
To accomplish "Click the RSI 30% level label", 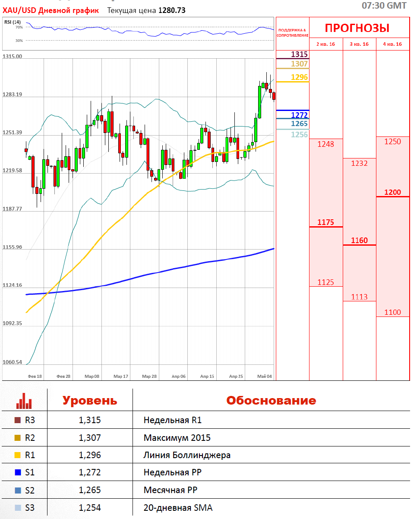I will point(19,41).
